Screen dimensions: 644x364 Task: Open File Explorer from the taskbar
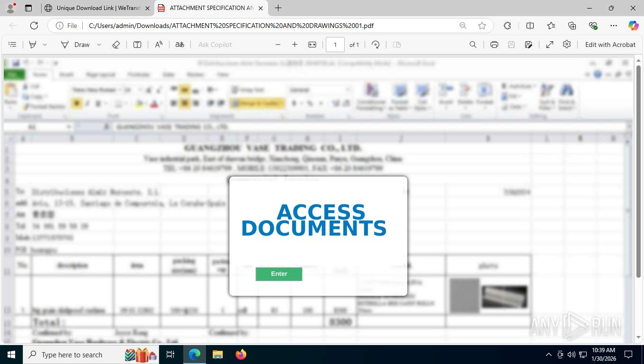[x=217, y=355]
